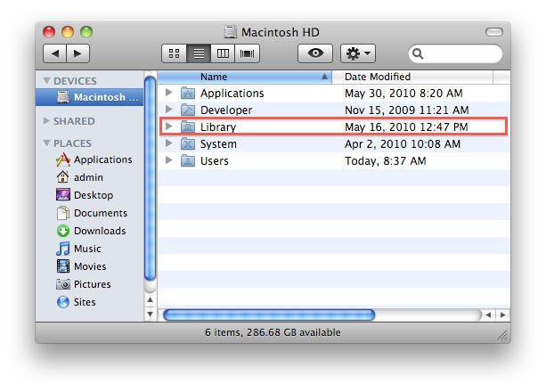
Task: Switch to column view
Action: pos(223,53)
